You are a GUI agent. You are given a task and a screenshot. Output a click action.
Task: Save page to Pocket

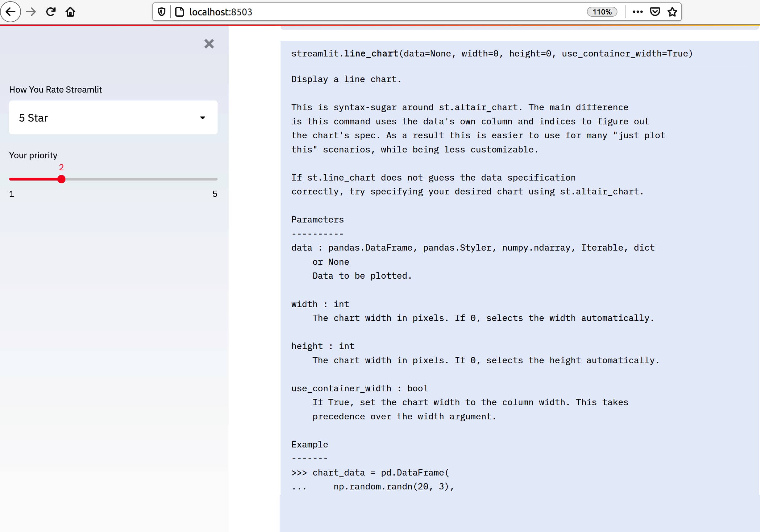coord(655,12)
